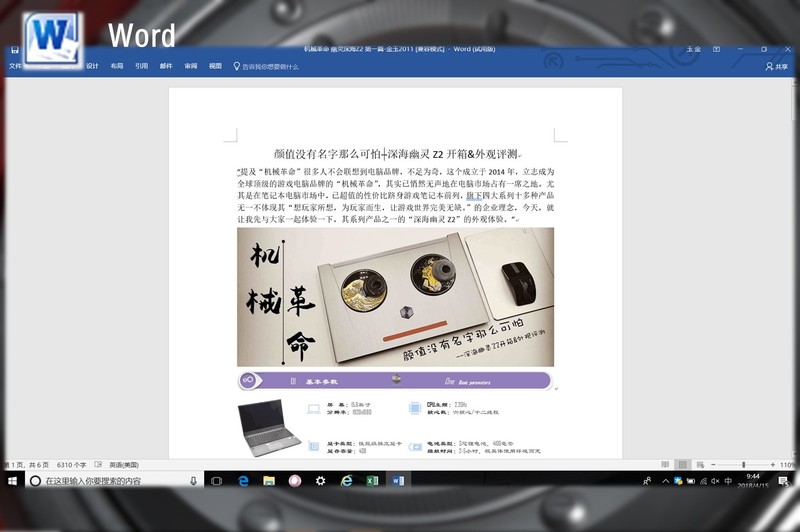Click the page count status 第1页, 共6页

tap(27, 465)
